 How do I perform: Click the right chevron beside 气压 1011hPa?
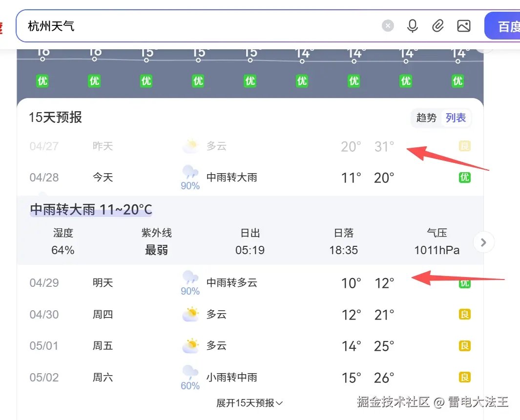(483, 242)
